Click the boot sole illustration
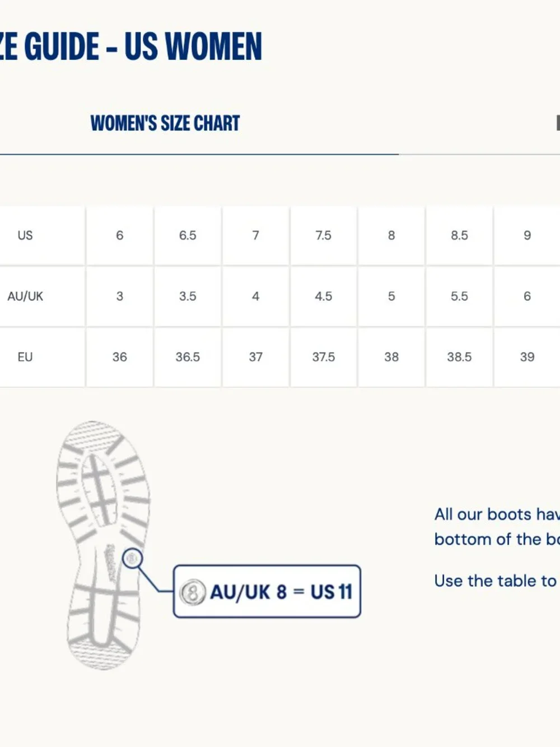 [104, 545]
